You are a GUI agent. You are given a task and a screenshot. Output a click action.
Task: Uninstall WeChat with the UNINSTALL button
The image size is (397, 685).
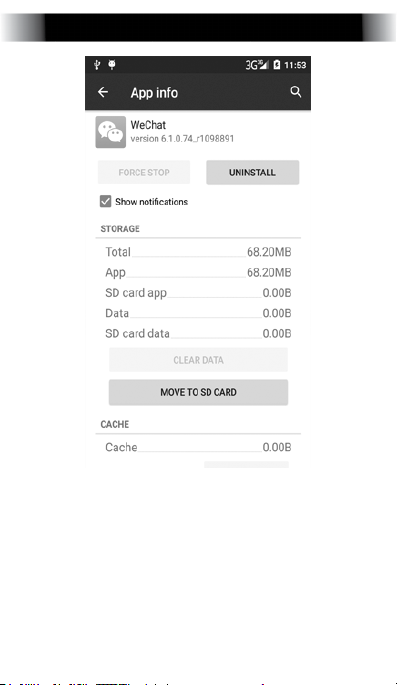coord(252,173)
